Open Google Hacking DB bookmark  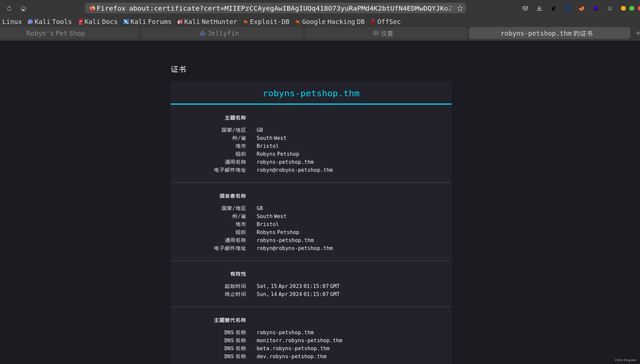click(x=330, y=22)
